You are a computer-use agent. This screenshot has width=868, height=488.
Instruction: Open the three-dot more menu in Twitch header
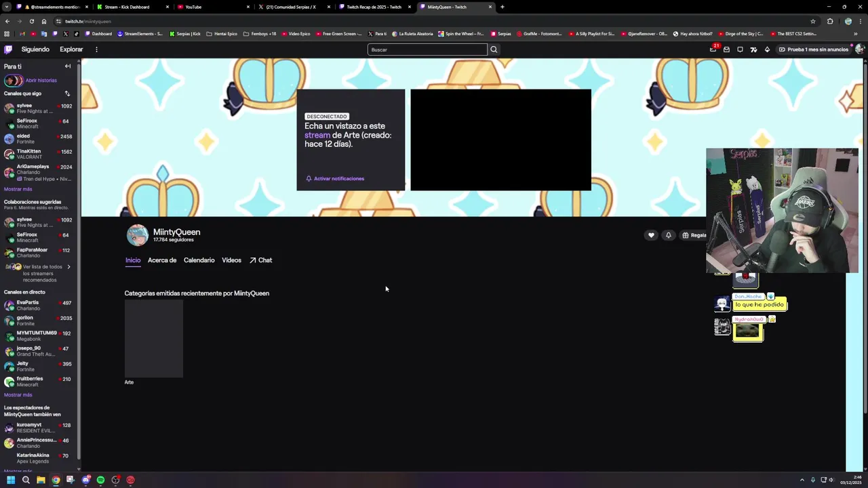(96, 49)
